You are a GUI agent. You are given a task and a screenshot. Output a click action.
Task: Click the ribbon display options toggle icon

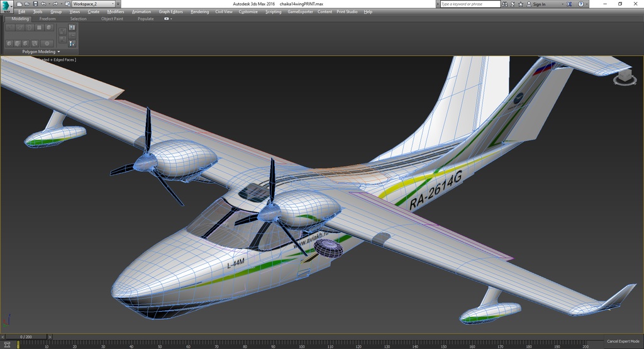[166, 19]
